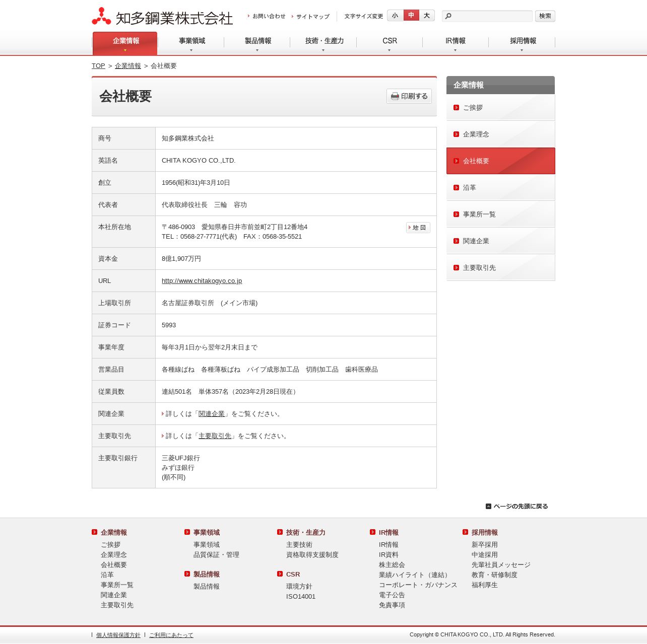Viewport: 647px width, 644px height.
Task: Select 主要取引先 in the sidebar
Action: pos(501,268)
